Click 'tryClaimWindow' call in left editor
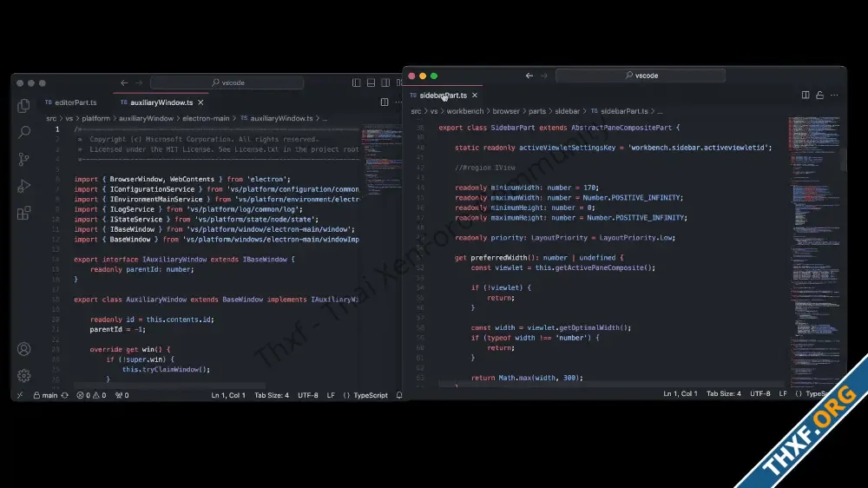This screenshot has width=868, height=488. coord(171,369)
